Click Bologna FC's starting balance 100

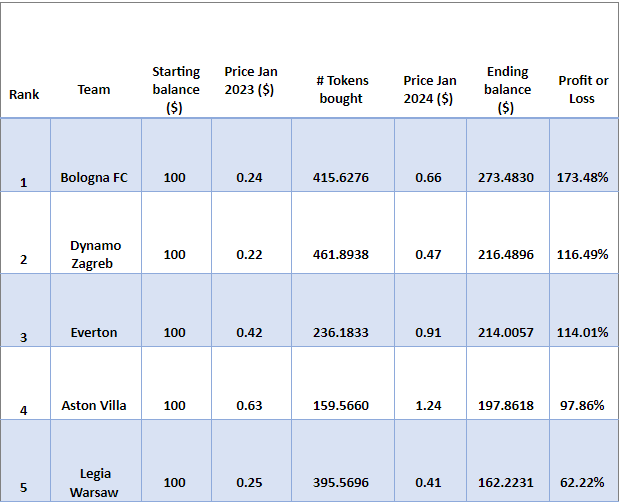[174, 178]
